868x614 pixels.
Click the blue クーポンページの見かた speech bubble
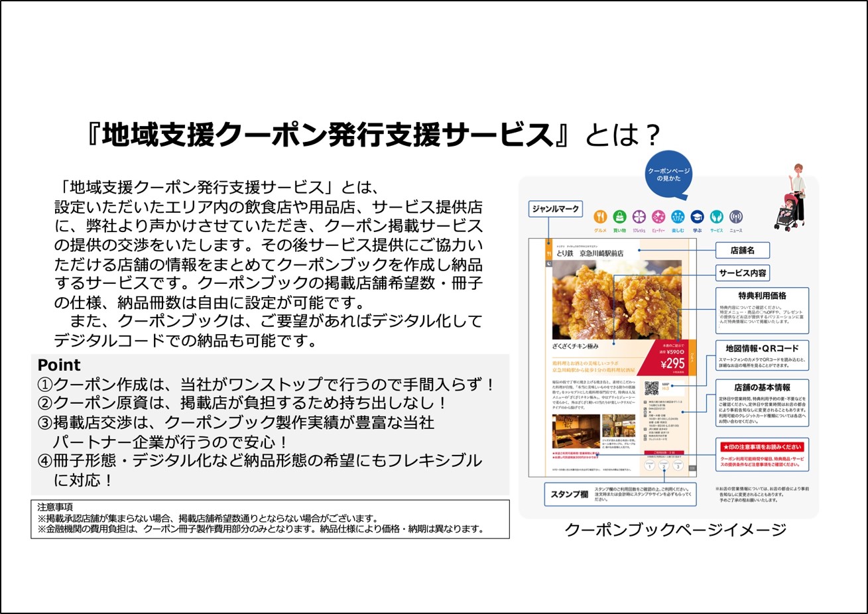click(668, 174)
